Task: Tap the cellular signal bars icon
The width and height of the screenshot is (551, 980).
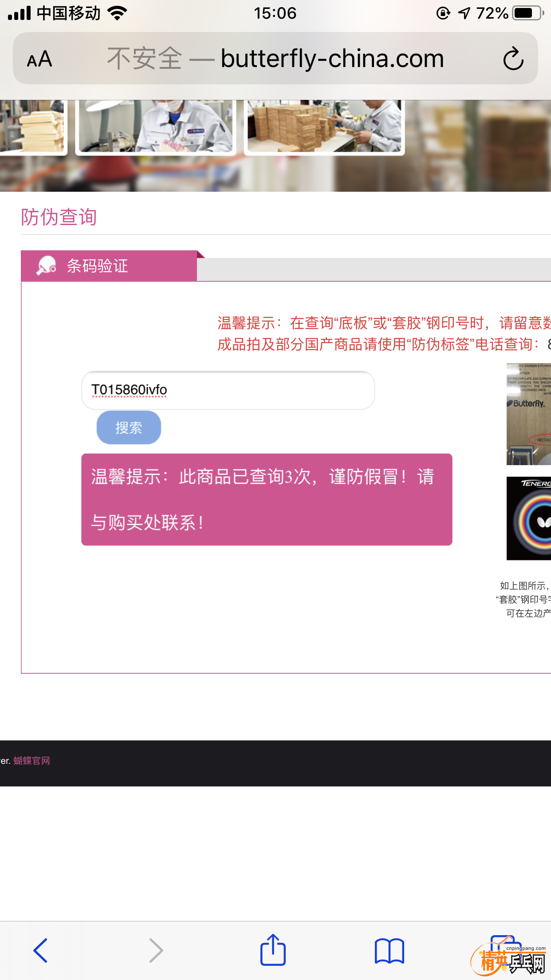Action: pyautogui.click(x=20, y=13)
